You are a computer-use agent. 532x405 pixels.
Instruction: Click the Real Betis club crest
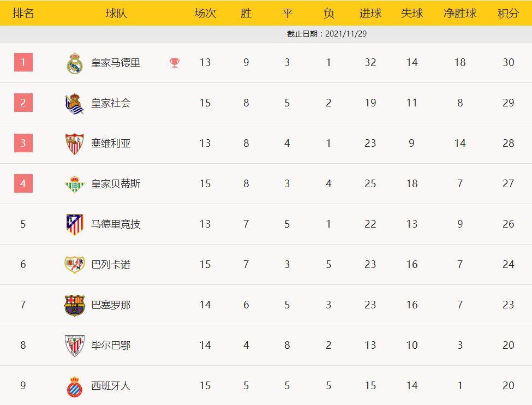[74, 184]
